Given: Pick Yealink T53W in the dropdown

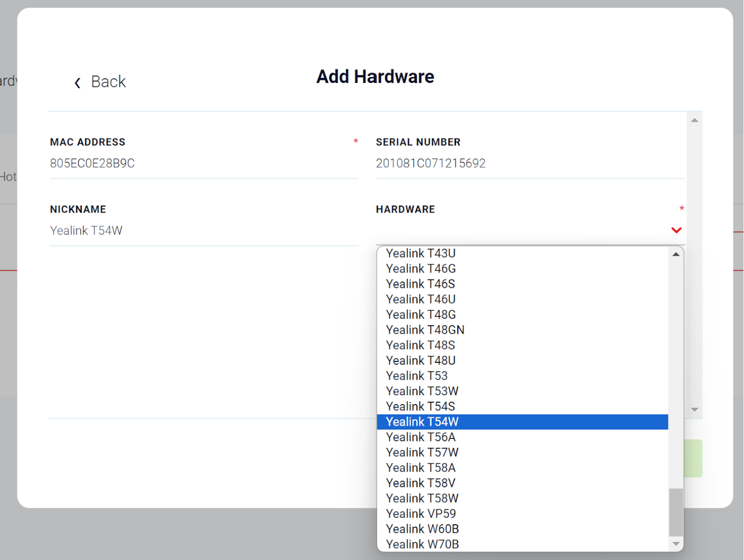Looking at the screenshot, I should click(x=522, y=391).
